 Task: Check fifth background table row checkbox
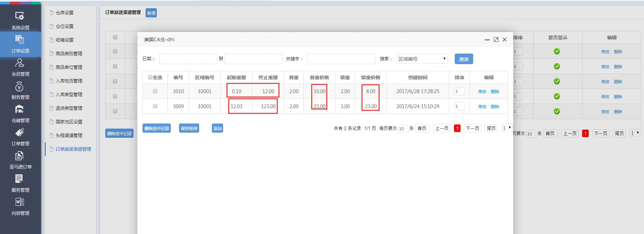coord(115,111)
